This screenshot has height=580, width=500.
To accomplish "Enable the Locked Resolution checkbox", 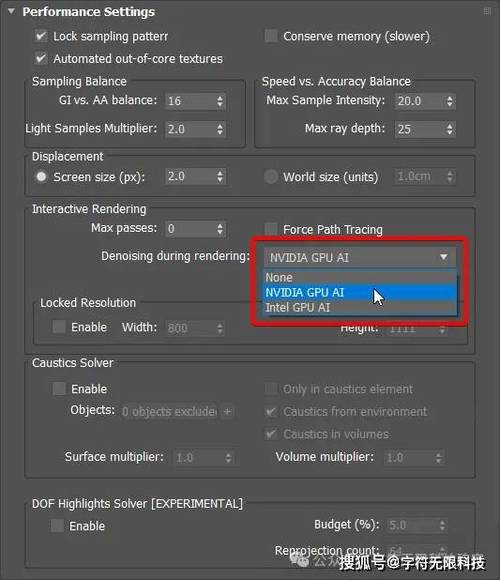I will tap(59, 327).
